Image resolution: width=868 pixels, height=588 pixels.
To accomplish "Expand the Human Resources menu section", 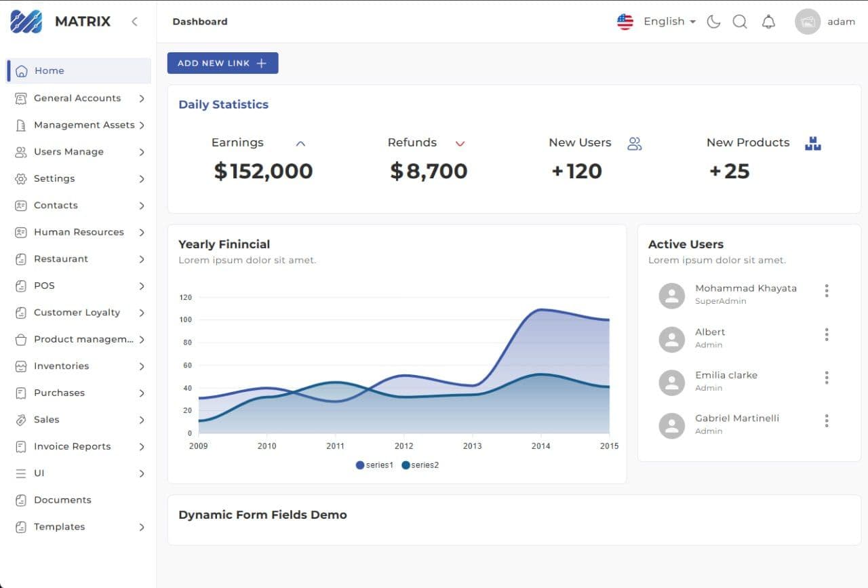I will pos(79,232).
